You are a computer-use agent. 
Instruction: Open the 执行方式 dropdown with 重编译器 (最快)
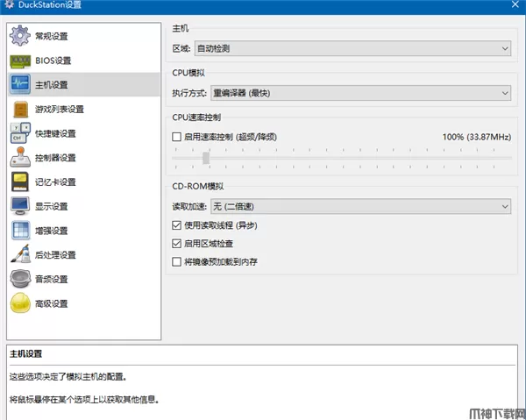[x=360, y=93]
